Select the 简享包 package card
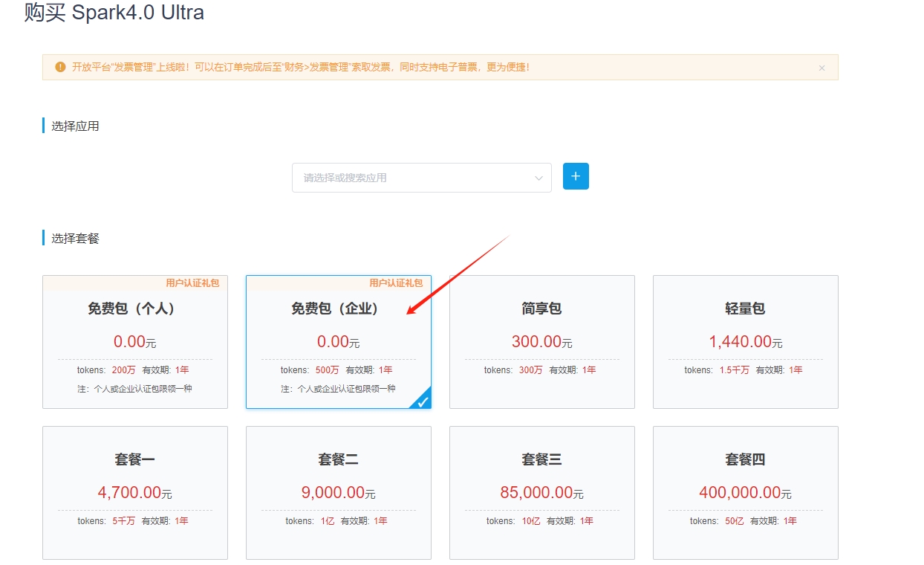The width and height of the screenshot is (924, 565). pos(542,342)
